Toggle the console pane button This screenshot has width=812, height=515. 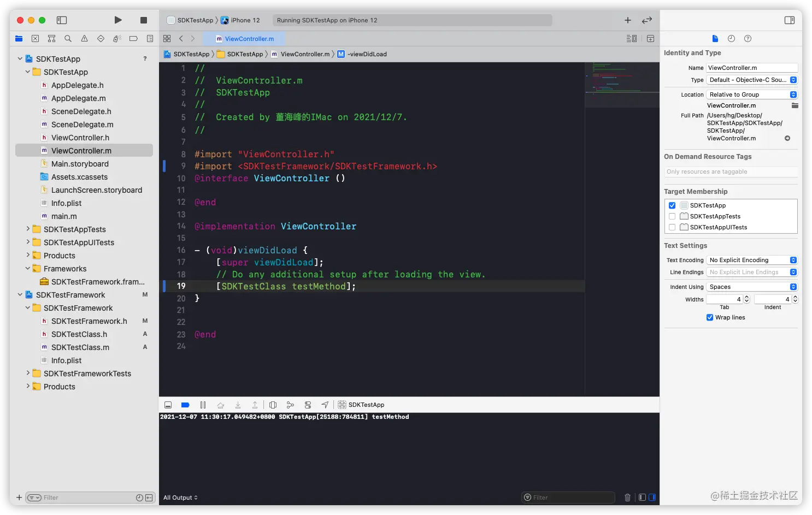pyautogui.click(x=652, y=498)
